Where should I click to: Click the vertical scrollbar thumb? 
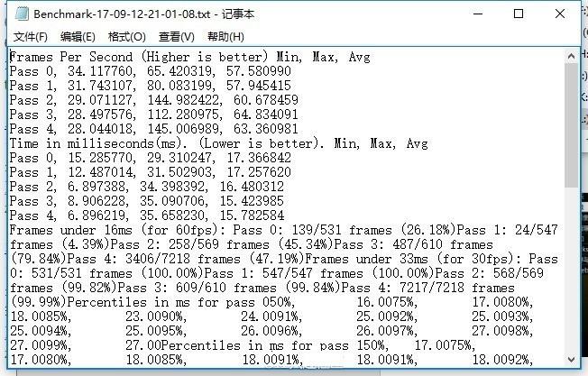point(571,125)
